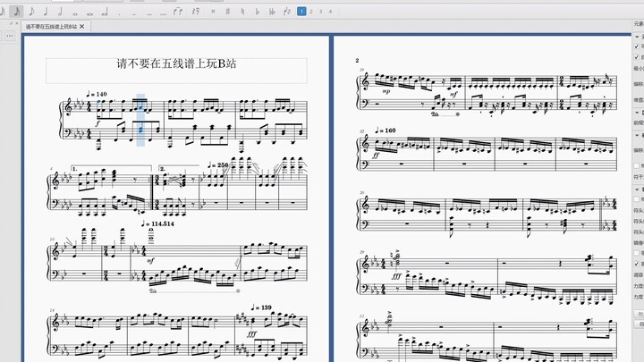
Task: Select the whole note duration
Action: coord(75,13)
